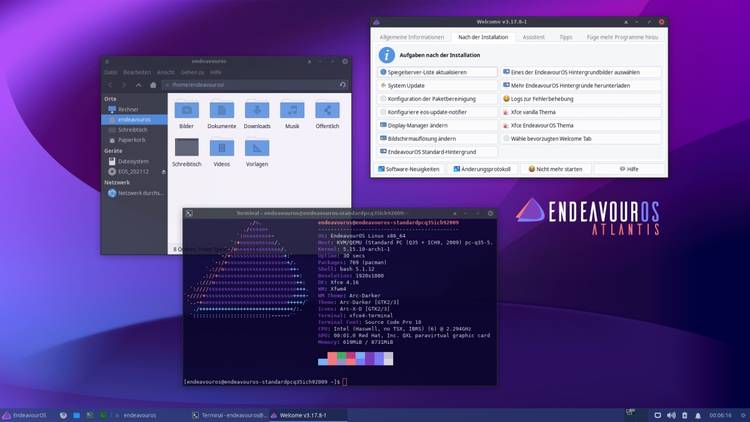The width and height of the screenshot is (750, 422).
Task: Click Konfiguration der Paketbereinigung
Action: [437, 99]
